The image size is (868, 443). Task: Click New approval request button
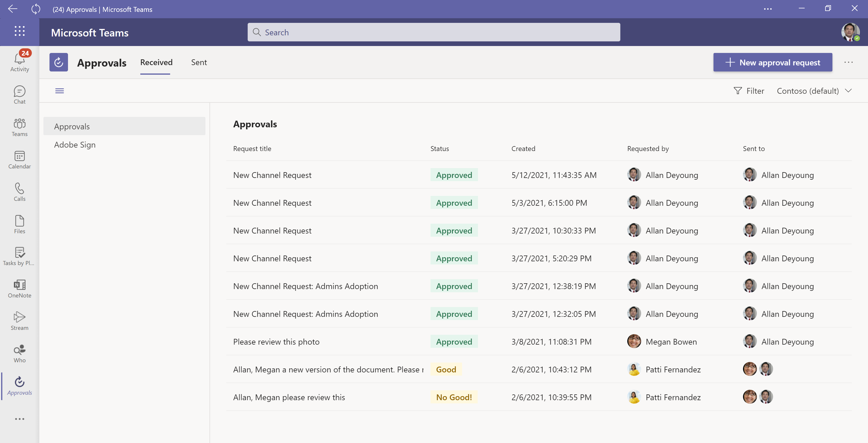pyautogui.click(x=772, y=62)
